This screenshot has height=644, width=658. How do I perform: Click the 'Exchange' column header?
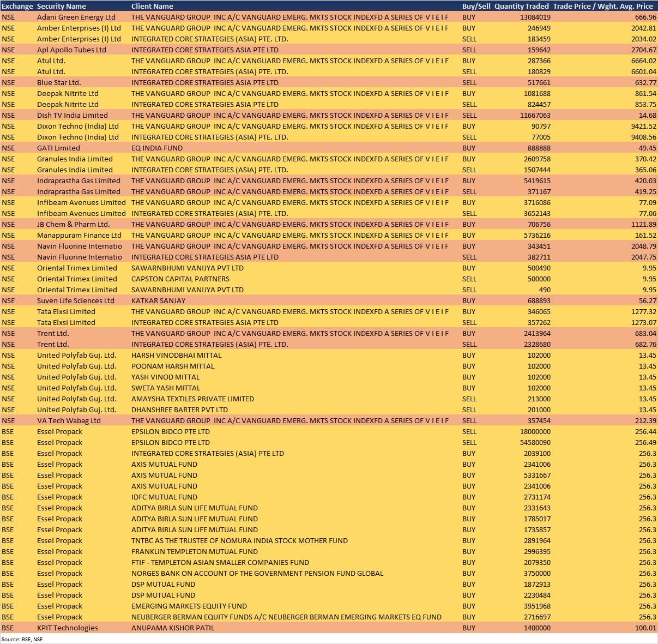[x=17, y=6]
